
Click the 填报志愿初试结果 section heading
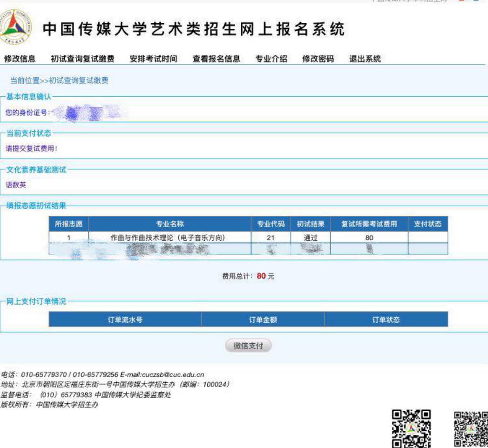pos(36,205)
